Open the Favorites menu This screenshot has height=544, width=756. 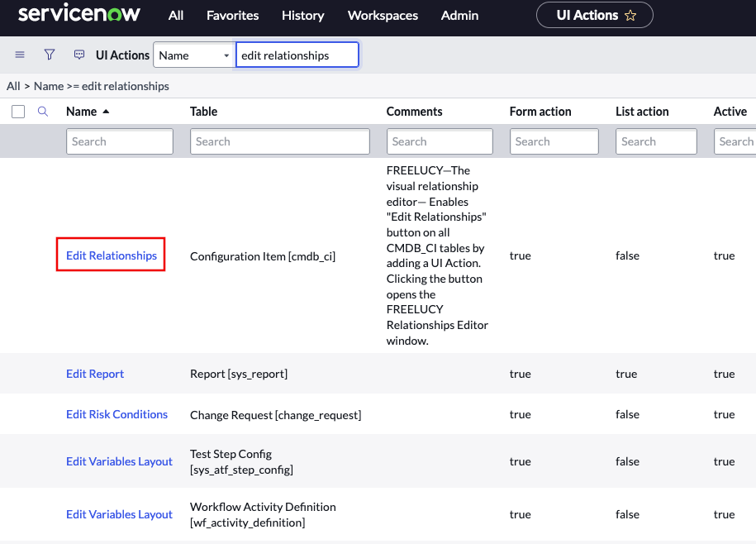[232, 16]
